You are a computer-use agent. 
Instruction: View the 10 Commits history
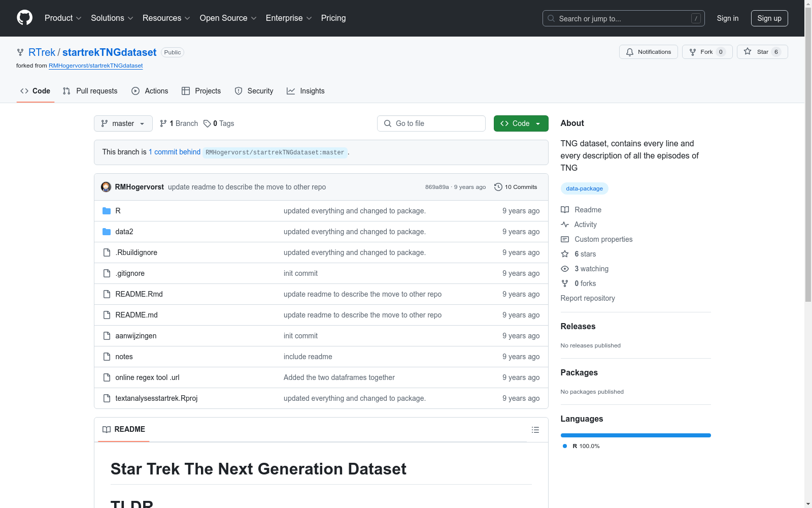pyautogui.click(x=516, y=187)
